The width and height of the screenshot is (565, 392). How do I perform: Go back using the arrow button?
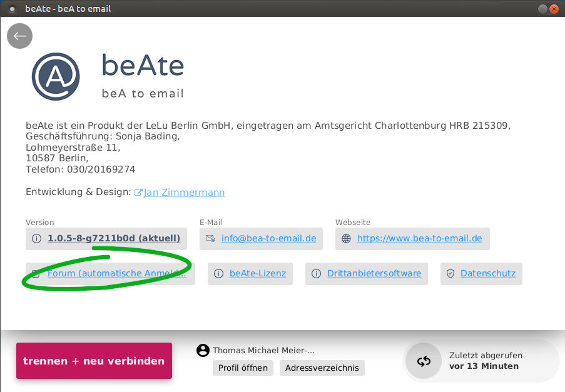tap(19, 36)
